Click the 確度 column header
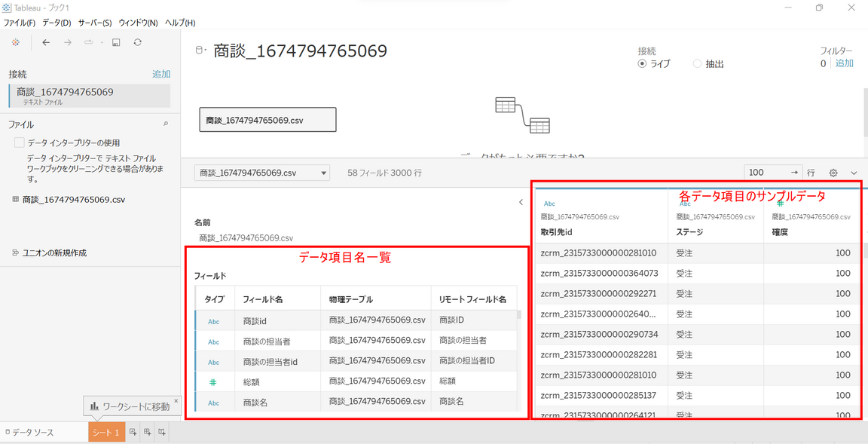This screenshot has height=444, width=868. (780, 232)
